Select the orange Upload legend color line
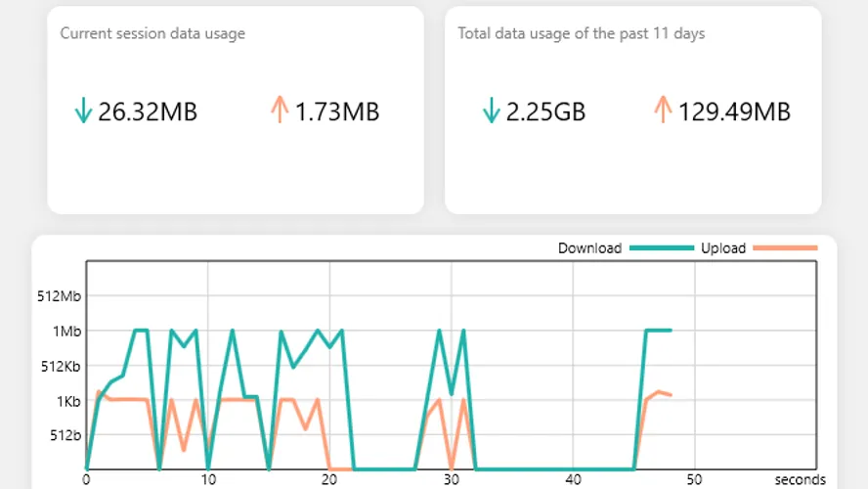The width and height of the screenshot is (868, 489). (783, 248)
